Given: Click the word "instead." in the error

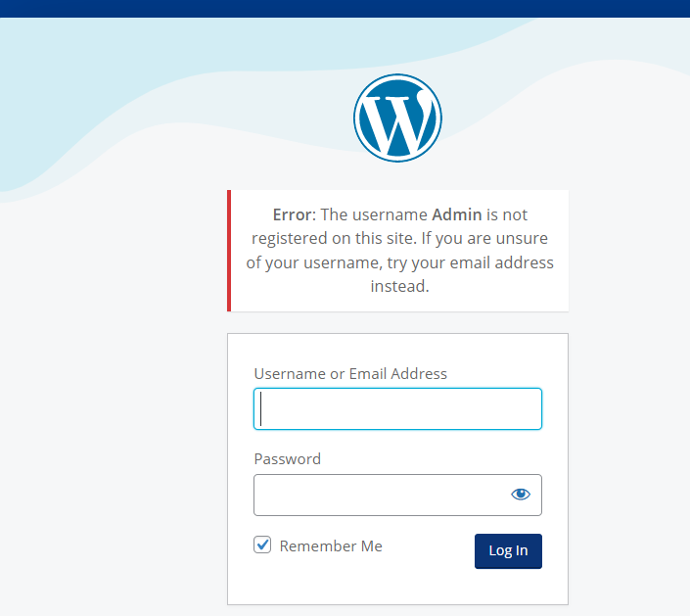Looking at the screenshot, I should click(399, 286).
